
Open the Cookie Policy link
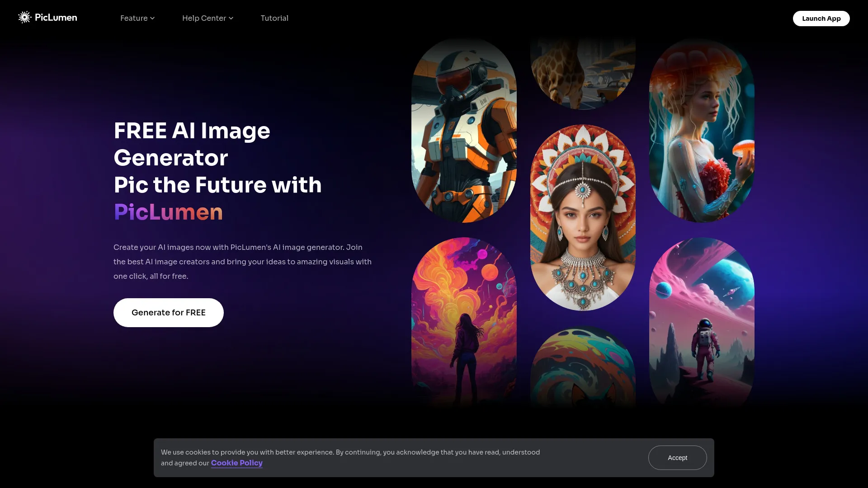point(236,463)
